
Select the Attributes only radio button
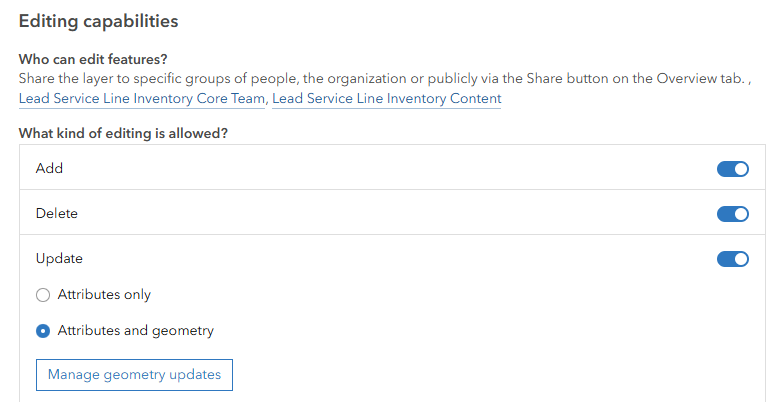pyautogui.click(x=43, y=295)
